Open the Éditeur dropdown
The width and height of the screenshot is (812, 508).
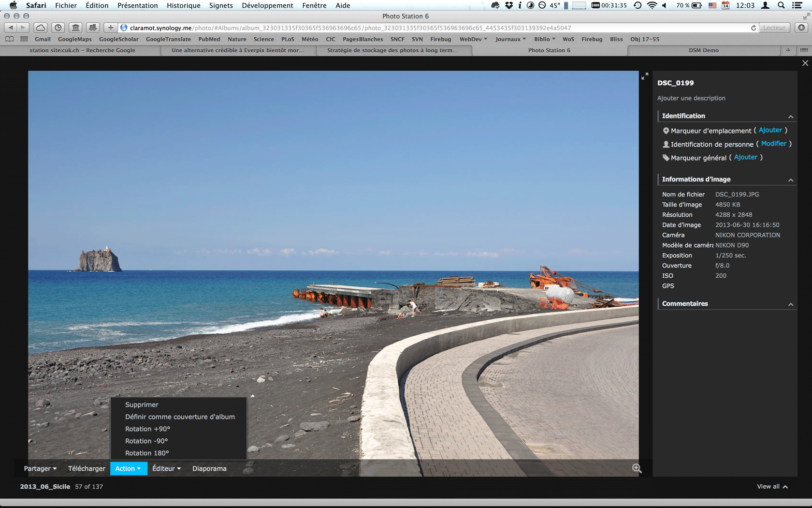click(x=166, y=468)
